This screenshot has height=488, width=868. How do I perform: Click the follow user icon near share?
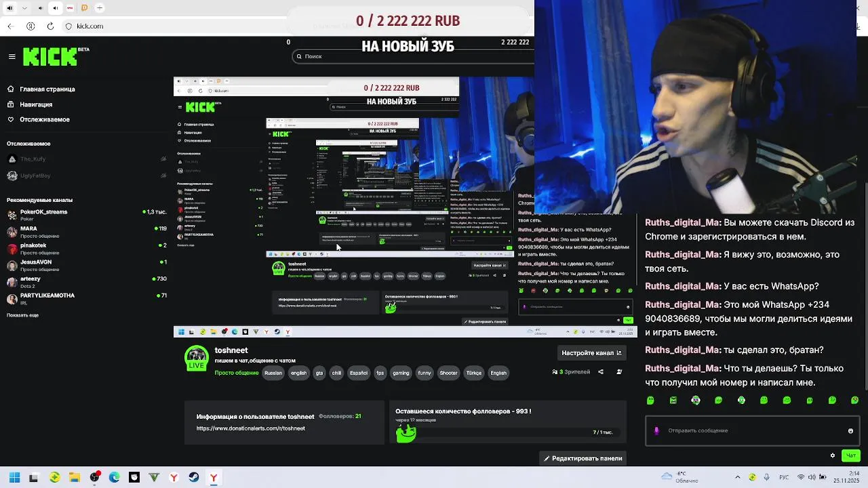[619, 372]
